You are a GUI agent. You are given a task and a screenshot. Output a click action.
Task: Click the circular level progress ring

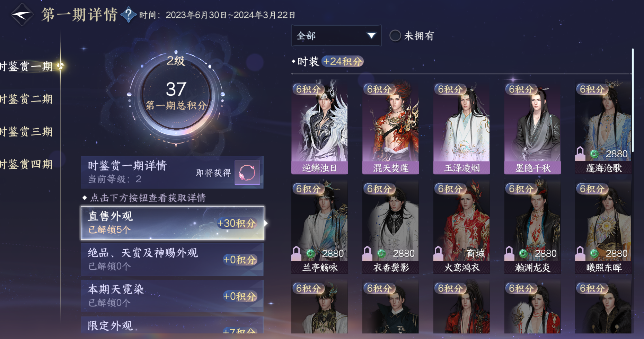176,95
